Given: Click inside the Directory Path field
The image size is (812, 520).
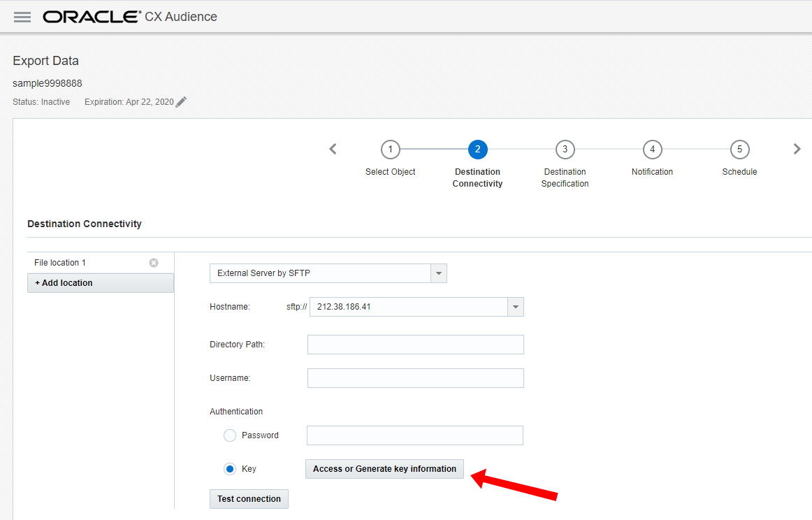Looking at the screenshot, I should (x=415, y=344).
